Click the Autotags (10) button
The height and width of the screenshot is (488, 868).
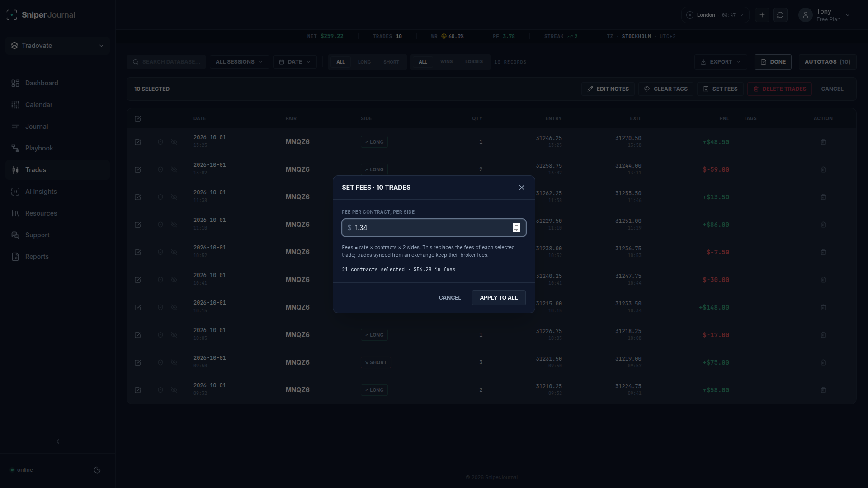point(827,62)
